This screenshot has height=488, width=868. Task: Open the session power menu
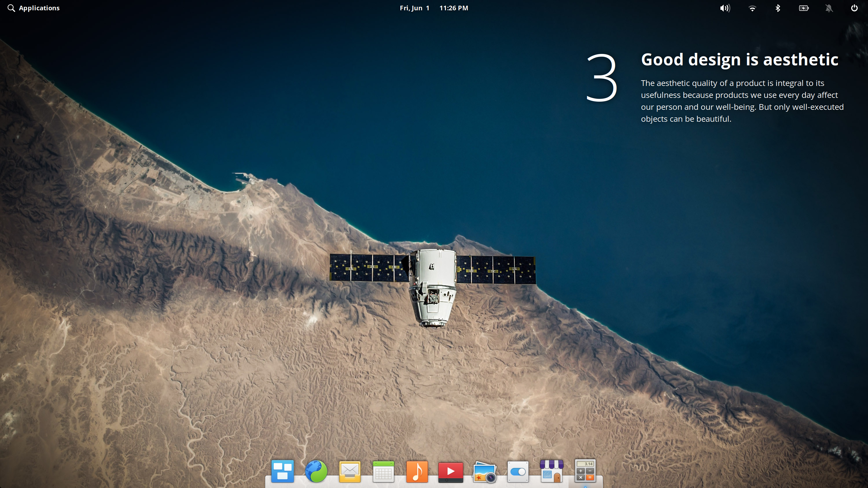pyautogui.click(x=854, y=8)
